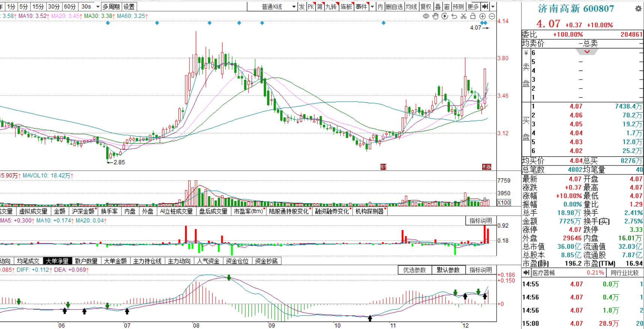Collapse sell order book red chevron
The image size is (644, 329).
tap(587, 52)
